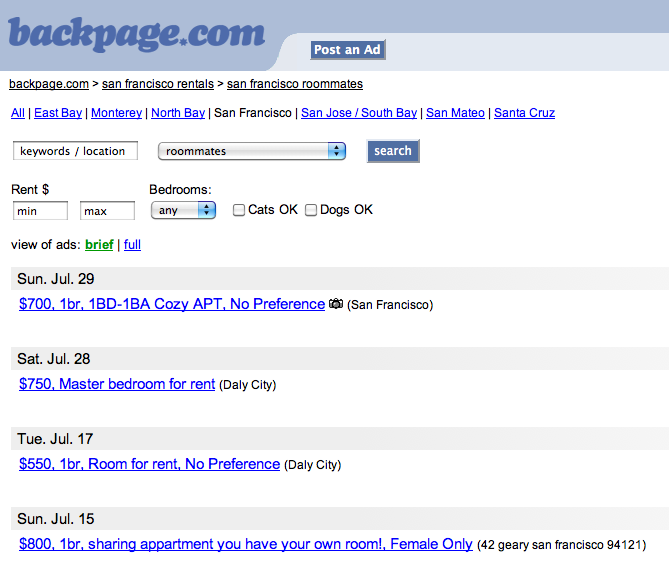Viewport: 669px width, 583px height.
Task: Navigate to san francisco rentals breadcrumb
Action: [x=158, y=84]
